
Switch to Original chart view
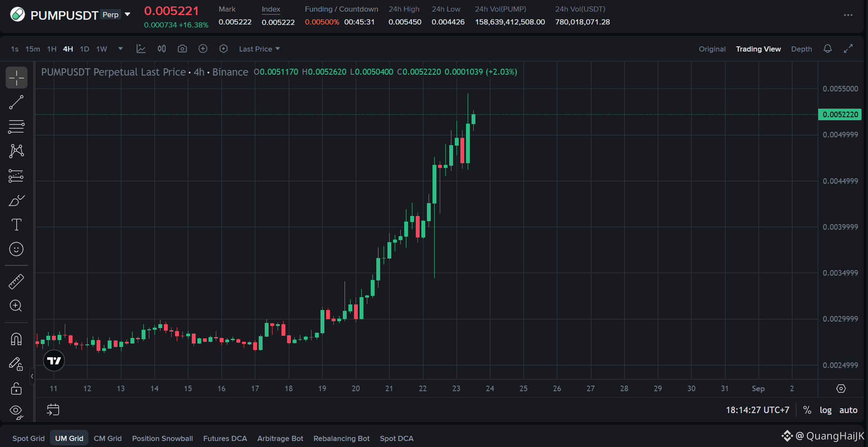712,49
